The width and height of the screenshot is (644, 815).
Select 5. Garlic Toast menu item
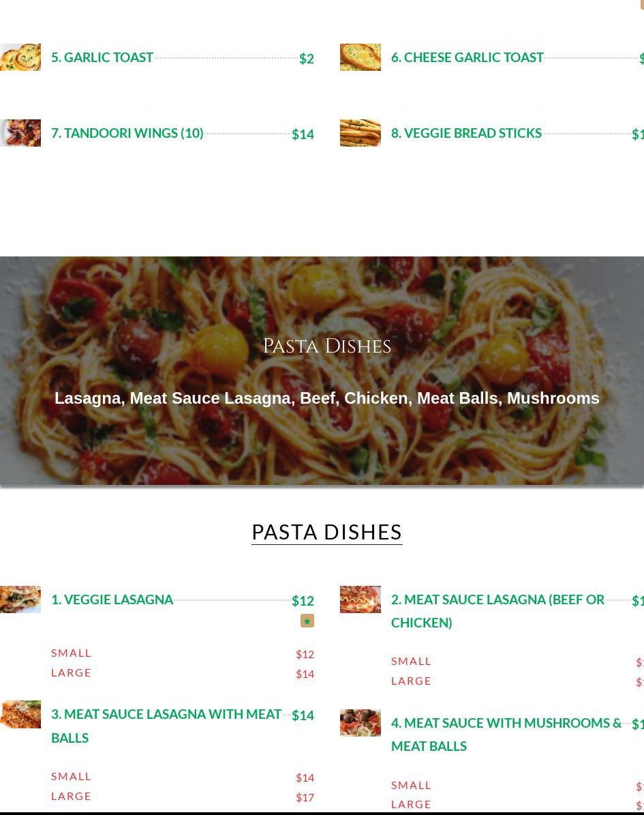point(102,57)
